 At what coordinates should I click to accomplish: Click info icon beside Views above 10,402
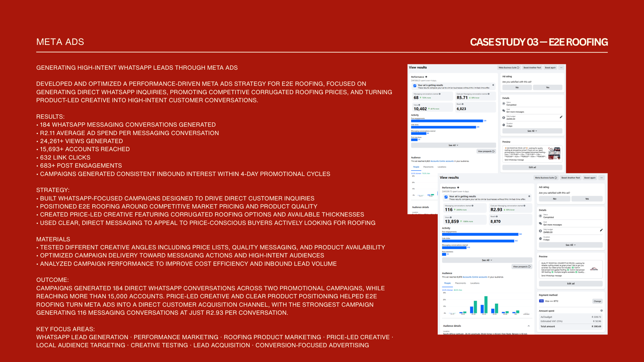(x=419, y=105)
